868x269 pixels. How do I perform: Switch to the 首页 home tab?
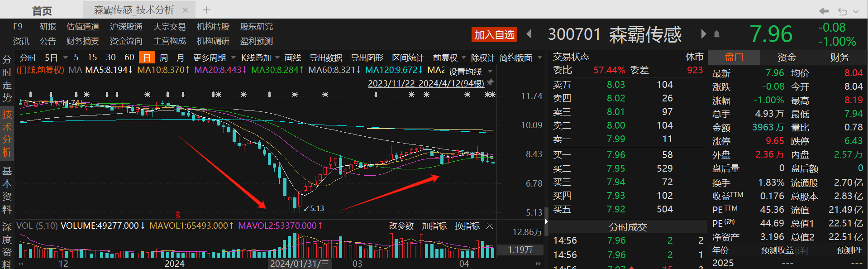click(42, 11)
